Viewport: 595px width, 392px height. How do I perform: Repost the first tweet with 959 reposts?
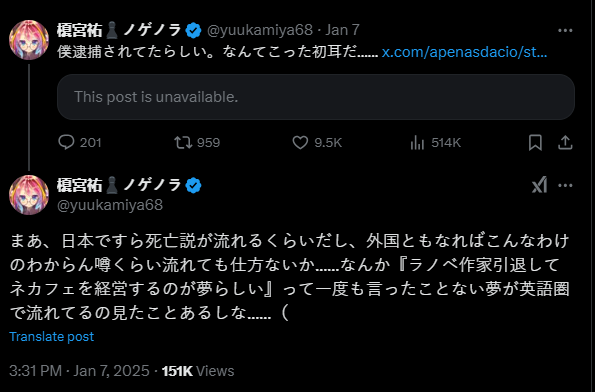[x=183, y=143]
